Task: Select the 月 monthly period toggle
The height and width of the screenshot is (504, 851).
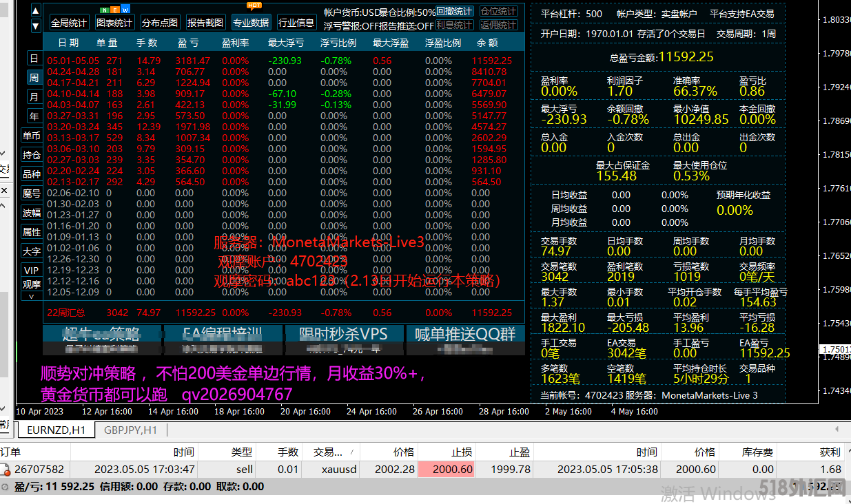Action: (x=34, y=96)
